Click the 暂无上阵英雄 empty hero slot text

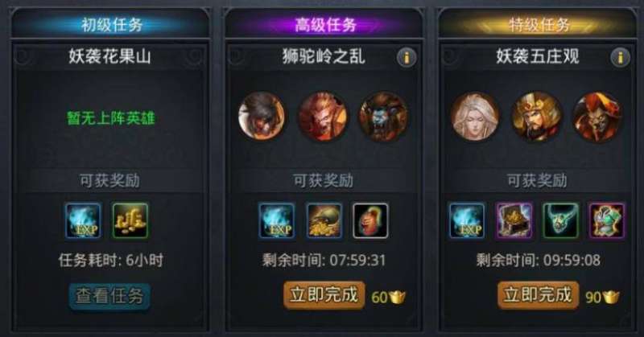(x=111, y=118)
